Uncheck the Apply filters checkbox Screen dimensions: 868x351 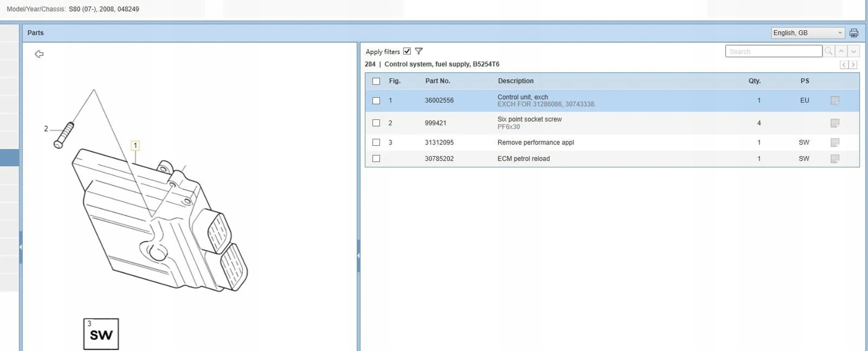tap(407, 51)
